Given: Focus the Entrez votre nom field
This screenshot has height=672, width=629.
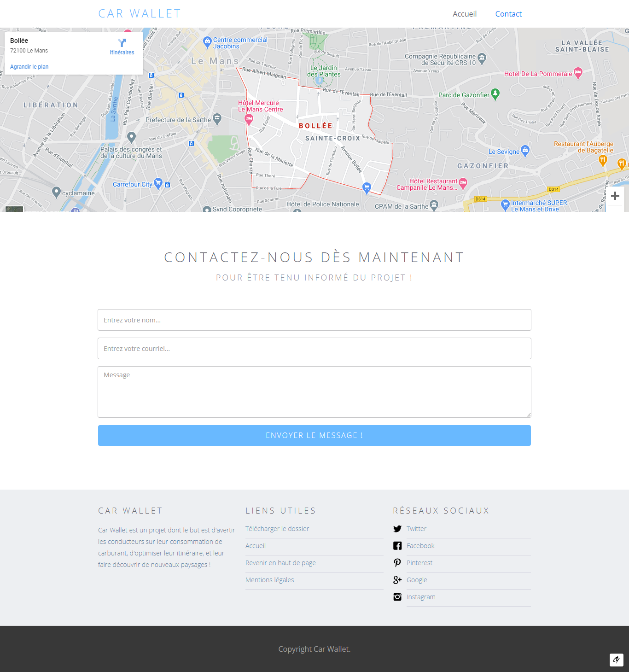Looking at the screenshot, I should pyautogui.click(x=314, y=320).
